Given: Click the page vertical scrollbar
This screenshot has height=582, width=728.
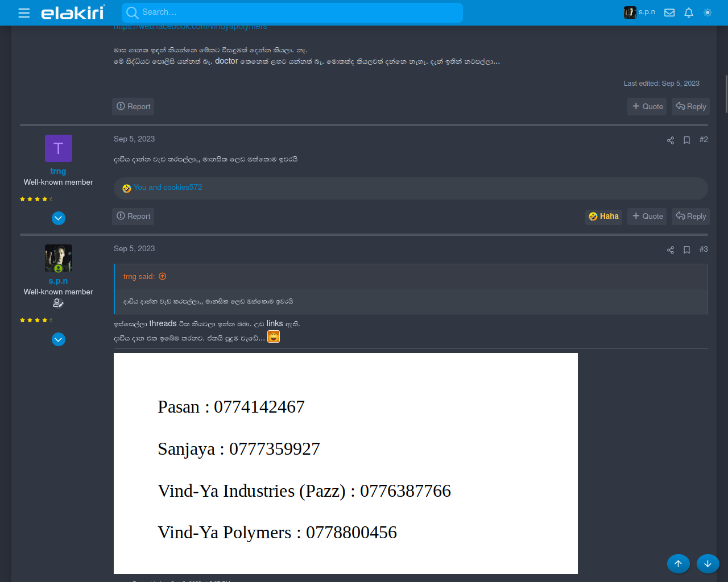Looking at the screenshot, I should tap(726, 94).
